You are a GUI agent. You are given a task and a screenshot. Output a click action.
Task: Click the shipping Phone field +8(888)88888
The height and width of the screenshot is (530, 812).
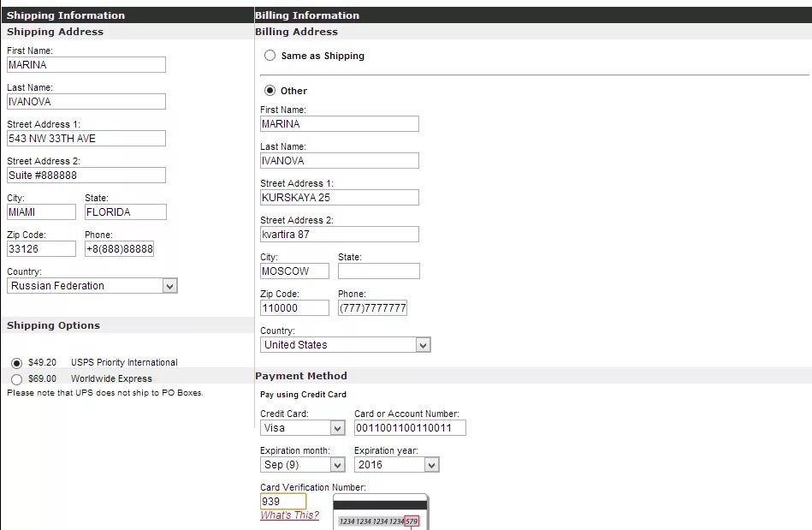(x=120, y=248)
